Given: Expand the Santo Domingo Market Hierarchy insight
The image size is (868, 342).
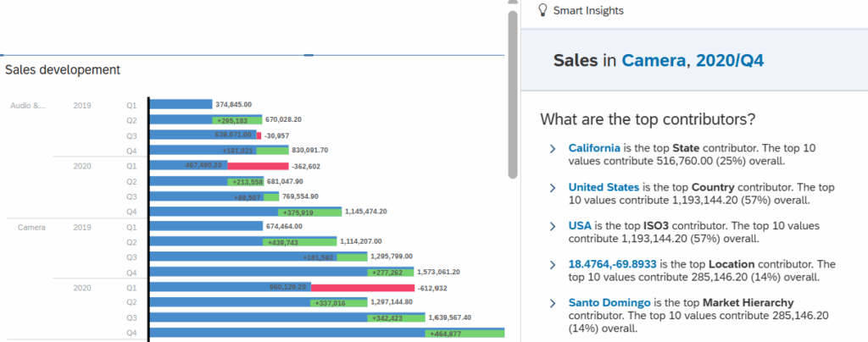Looking at the screenshot, I should [553, 303].
